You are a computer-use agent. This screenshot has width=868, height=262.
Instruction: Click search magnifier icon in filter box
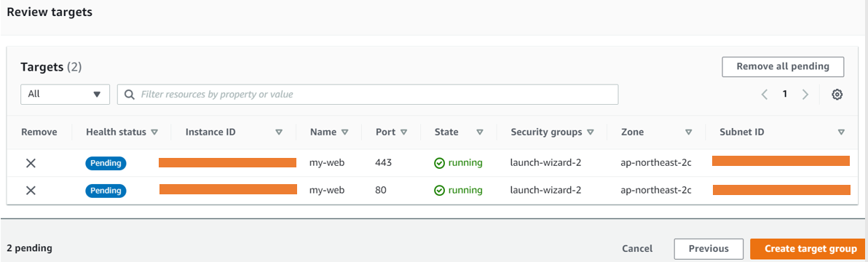[x=130, y=95]
